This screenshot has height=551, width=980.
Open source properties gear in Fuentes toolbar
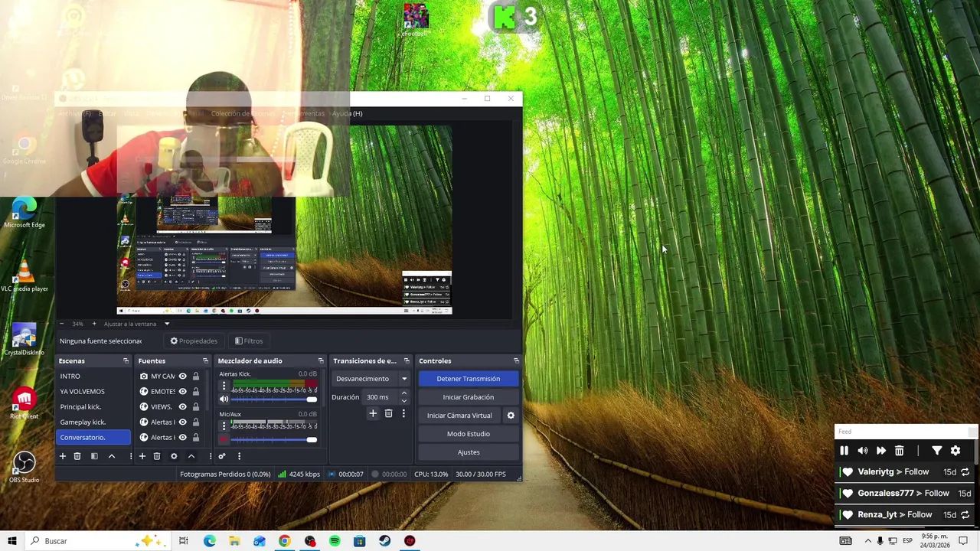[174, 456]
